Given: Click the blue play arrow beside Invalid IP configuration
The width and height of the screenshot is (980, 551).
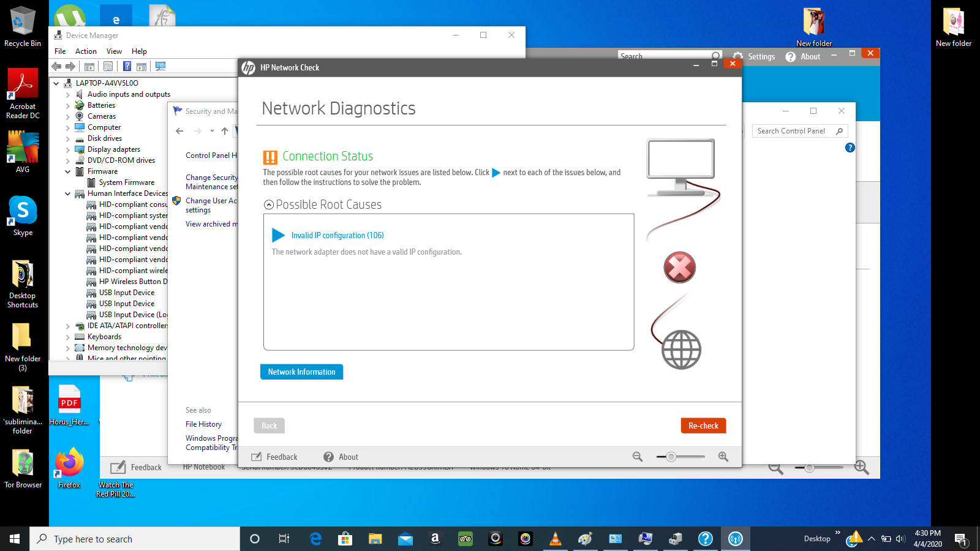Looking at the screenshot, I should (279, 235).
